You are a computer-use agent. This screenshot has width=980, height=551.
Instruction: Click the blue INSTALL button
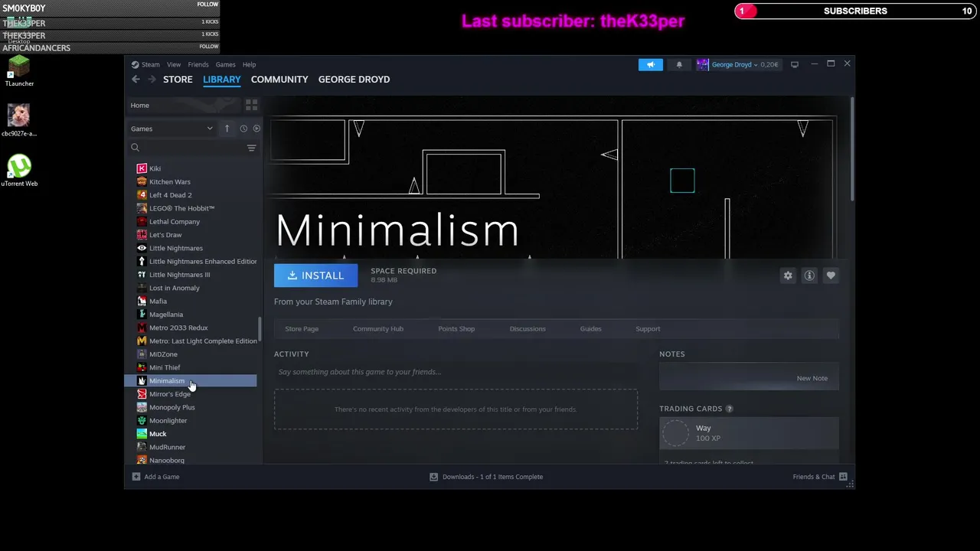[x=315, y=275]
